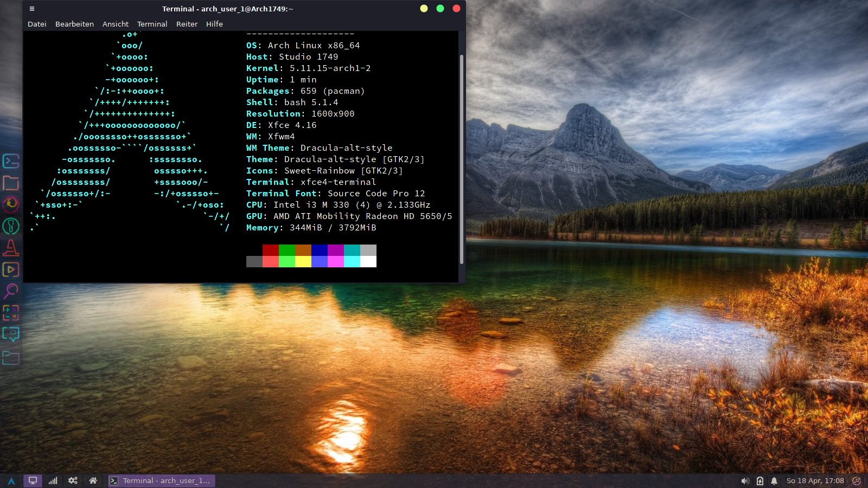Open the battery power tray icon
Viewport: 868px width, 488px height.
point(760,481)
